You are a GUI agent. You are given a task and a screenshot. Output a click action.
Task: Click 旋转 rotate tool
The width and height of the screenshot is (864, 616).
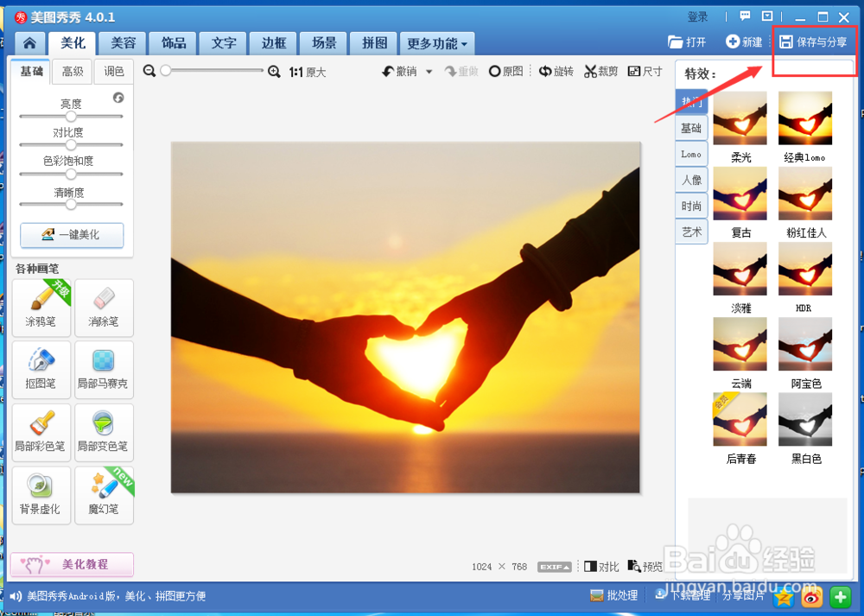(556, 71)
